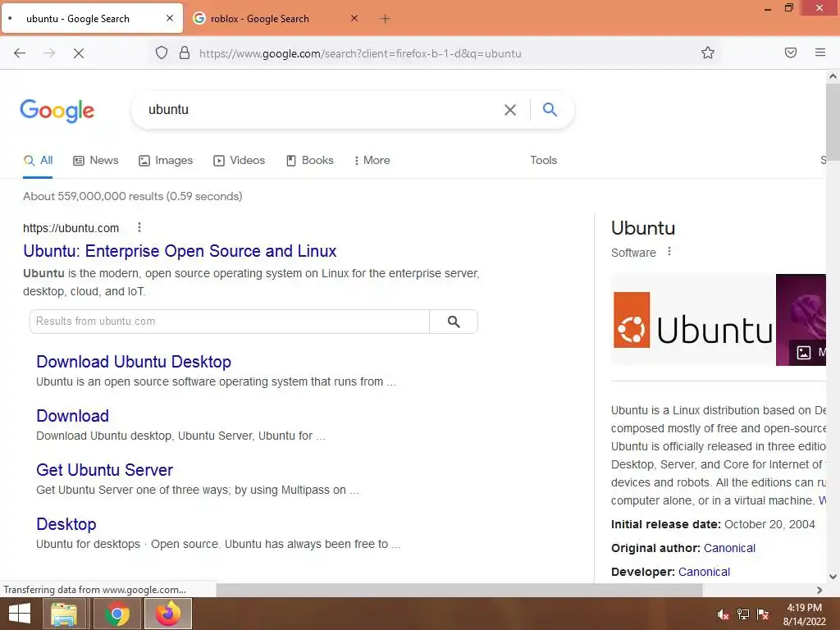This screenshot has height=630, width=840.
Task: Click the vertical scrollbar up arrow
Action: point(833,76)
